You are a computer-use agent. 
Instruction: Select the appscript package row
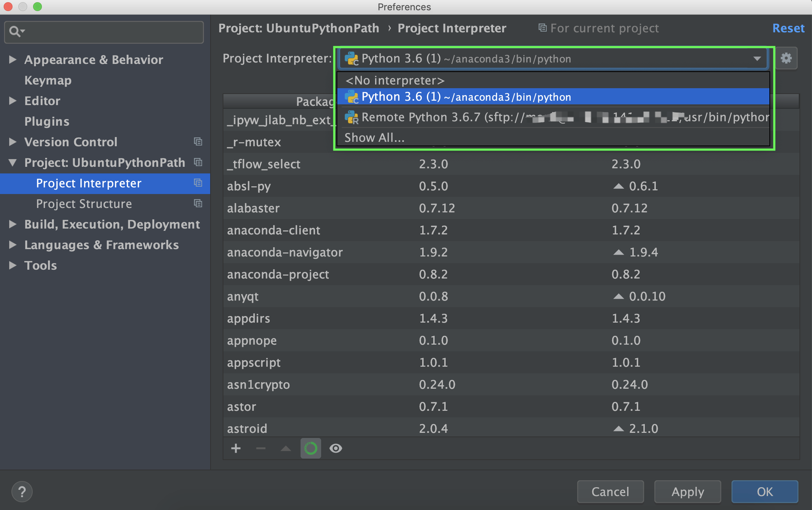[511, 362]
